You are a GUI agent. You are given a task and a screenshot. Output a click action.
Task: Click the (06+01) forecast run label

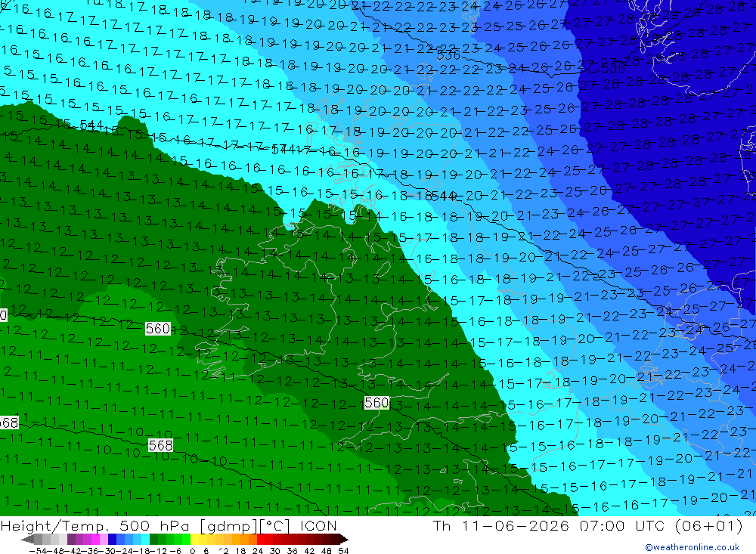709,525
